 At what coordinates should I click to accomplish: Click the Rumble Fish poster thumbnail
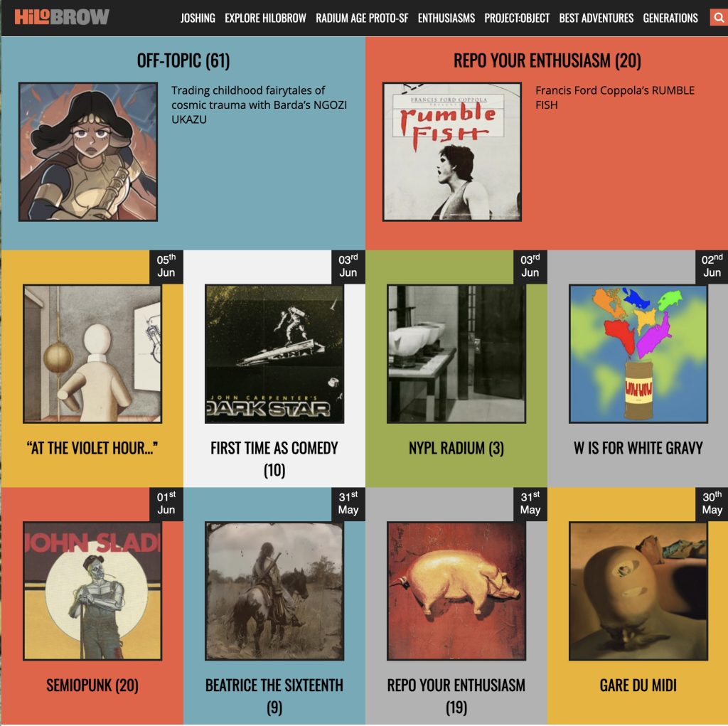[x=451, y=152]
